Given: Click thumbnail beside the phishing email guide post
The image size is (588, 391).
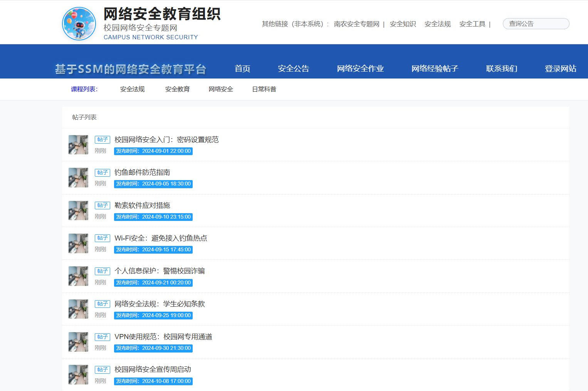Looking at the screenshot, I should 78,177.
